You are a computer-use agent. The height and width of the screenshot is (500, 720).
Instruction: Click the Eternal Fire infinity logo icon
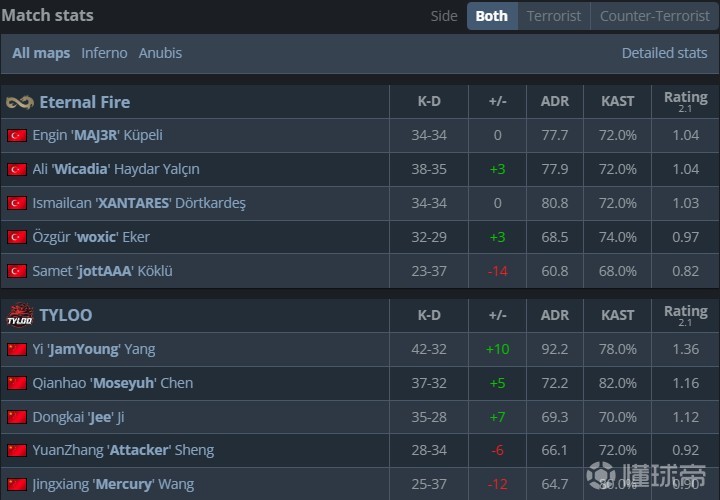pos(19,102)
